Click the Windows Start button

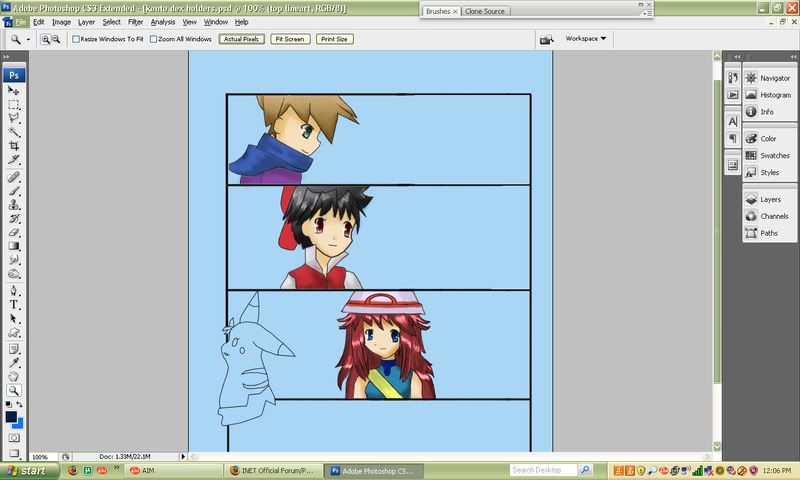[27, 470]
